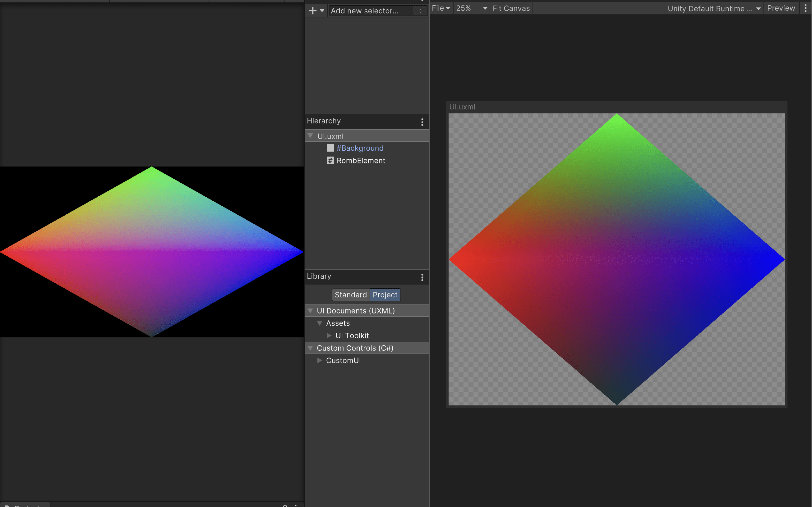Select the #Background element icon

[330, 148]
